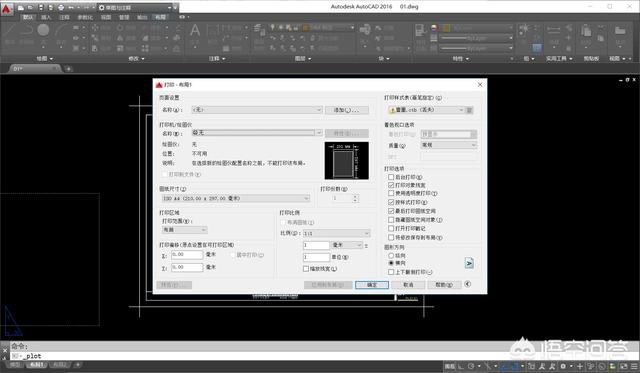
Task: Toggle 按样式打印 checkbox
Action: click(x=391, y=202)
